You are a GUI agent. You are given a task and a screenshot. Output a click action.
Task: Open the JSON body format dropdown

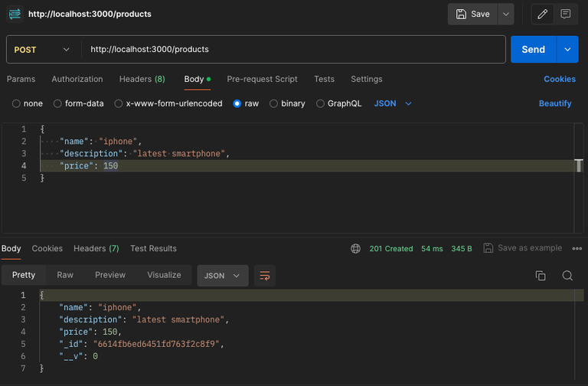point(393,103)
